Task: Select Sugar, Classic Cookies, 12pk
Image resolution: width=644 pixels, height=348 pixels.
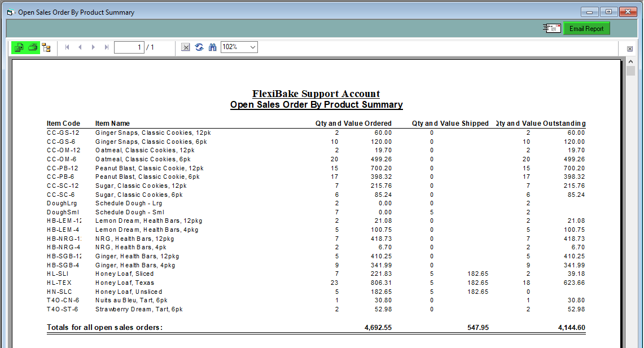Action: (141, 186)
